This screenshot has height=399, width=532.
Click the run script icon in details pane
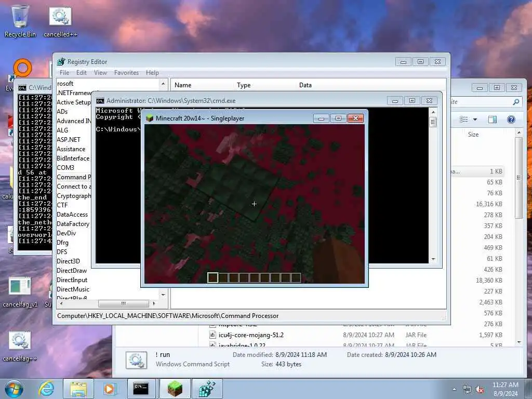137,360
